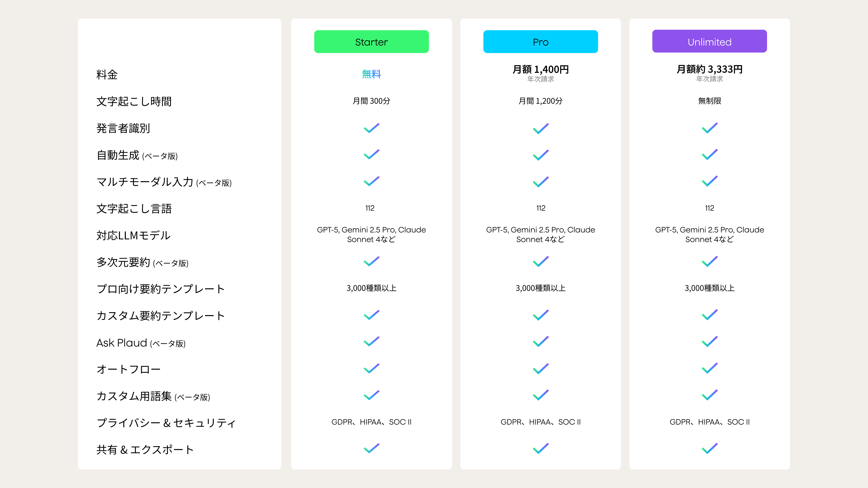Click Pro checkmark for カスタム要約テンプレート
This screenshot has width=868, height=488.
click(540, 315)
